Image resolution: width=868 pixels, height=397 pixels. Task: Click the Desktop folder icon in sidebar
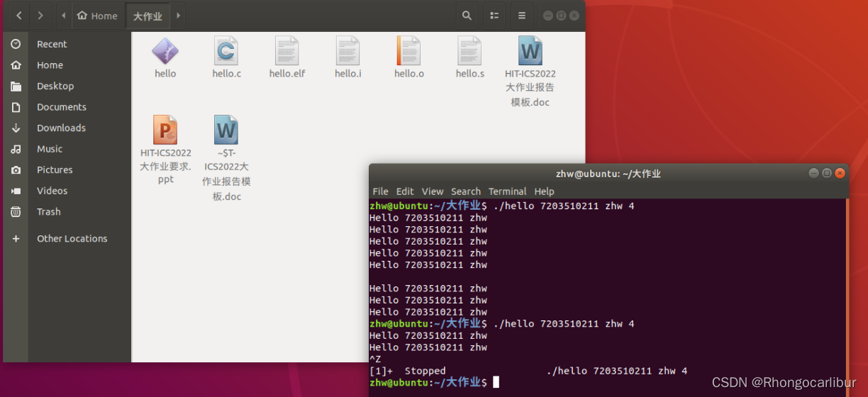click(x=16, y=86)
